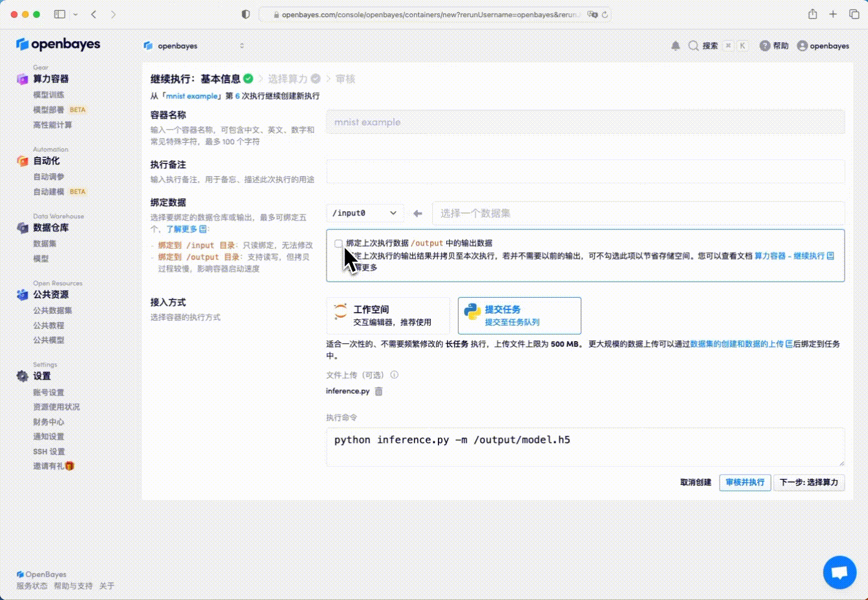Select the 提交任务 access mode
This screenshot has height=600, width=868.
[519, 315]
